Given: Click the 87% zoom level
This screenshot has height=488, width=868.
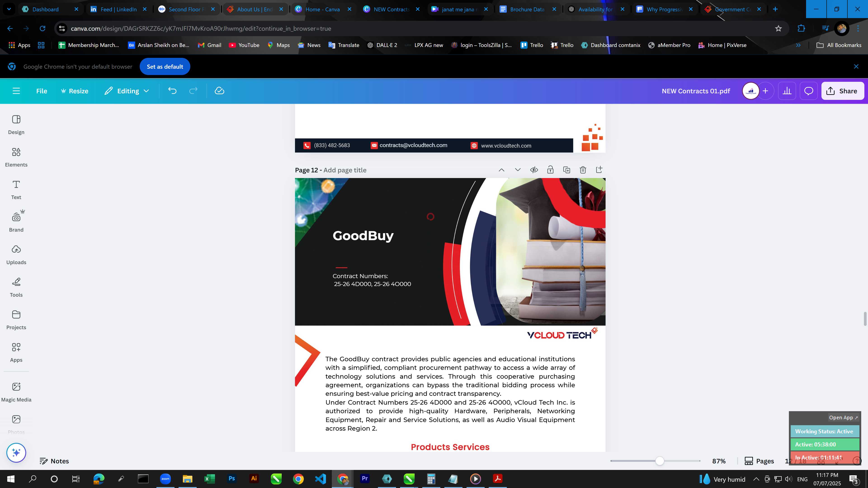Looking at the screenshot, I should (719, 461).
